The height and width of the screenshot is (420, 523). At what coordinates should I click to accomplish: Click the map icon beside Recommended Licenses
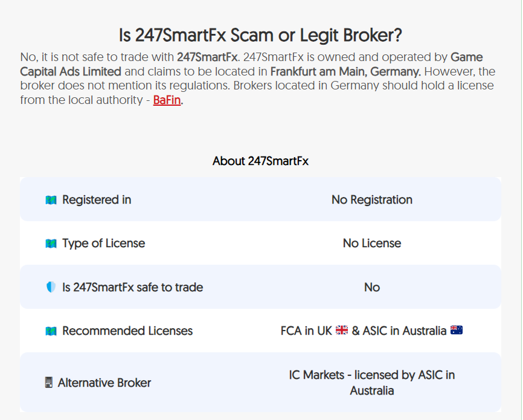[x=51, y=331]
